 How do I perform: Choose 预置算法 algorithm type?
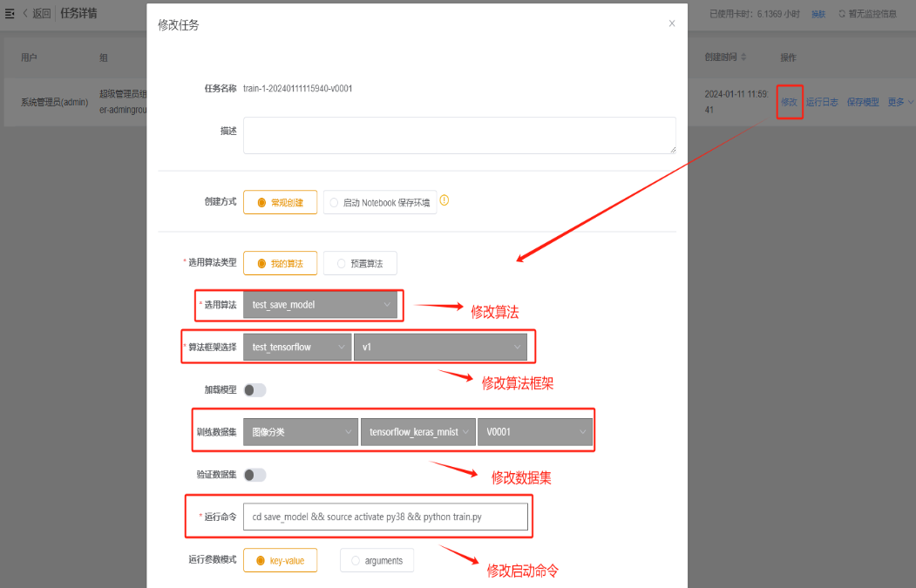coord(359,263)
